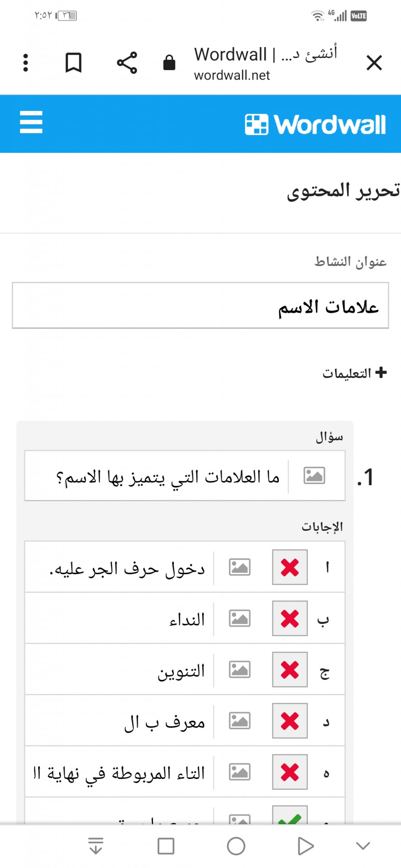Expand the التعليمات instructions section
This screenshot has height=868, width=401.
[354, 373]
